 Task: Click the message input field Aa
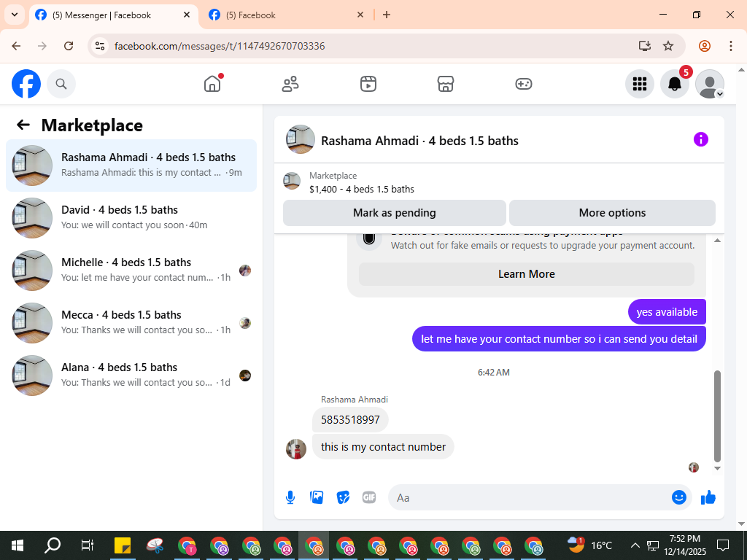[x=529, y=497]
